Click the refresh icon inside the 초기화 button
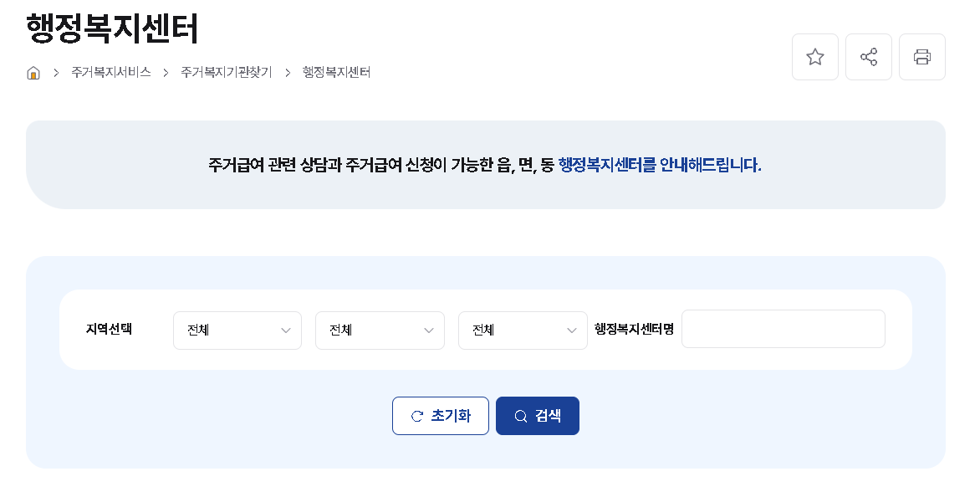The image size is (980, 492). [418, 416]
